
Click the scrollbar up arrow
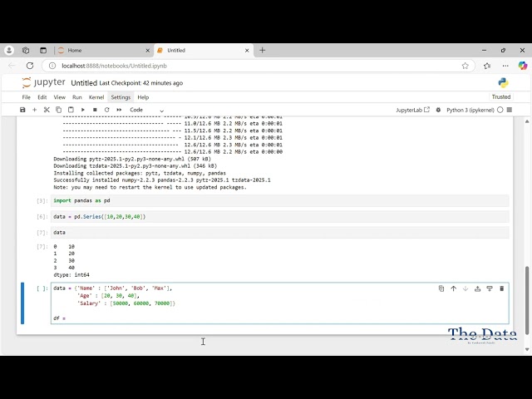click(527, 121)
